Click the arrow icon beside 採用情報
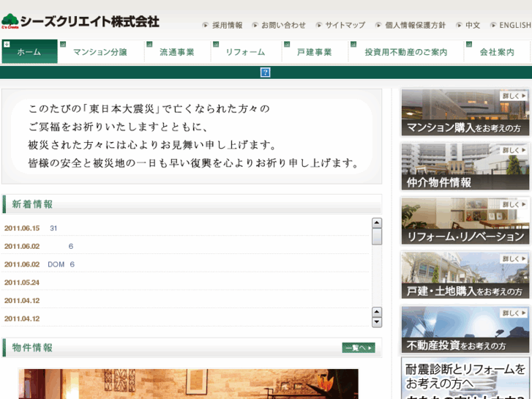Screen dimensions: 532x399 click(205, 25)
